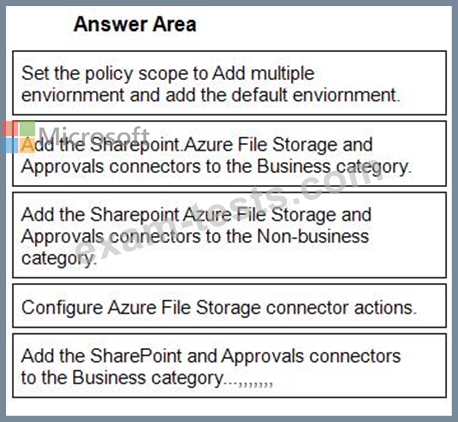
Task: Click the exam-tests.com watermark
Action: pyautogui.click(x=227, y=213)
